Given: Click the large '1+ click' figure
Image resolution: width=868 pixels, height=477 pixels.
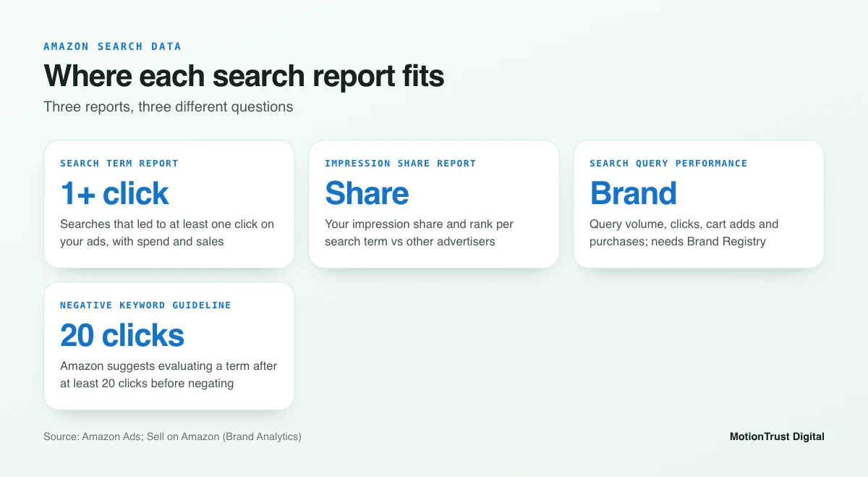Looking at the screenshot, I should coord(114,193).
